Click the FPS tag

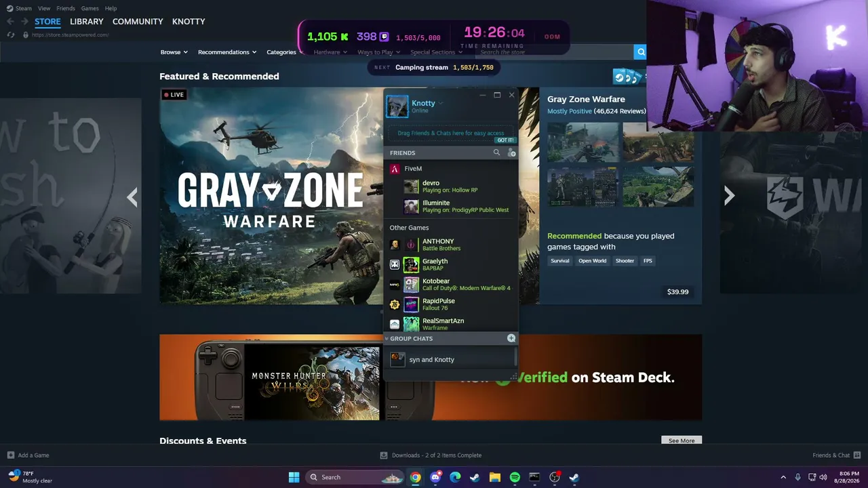[648, 261]
